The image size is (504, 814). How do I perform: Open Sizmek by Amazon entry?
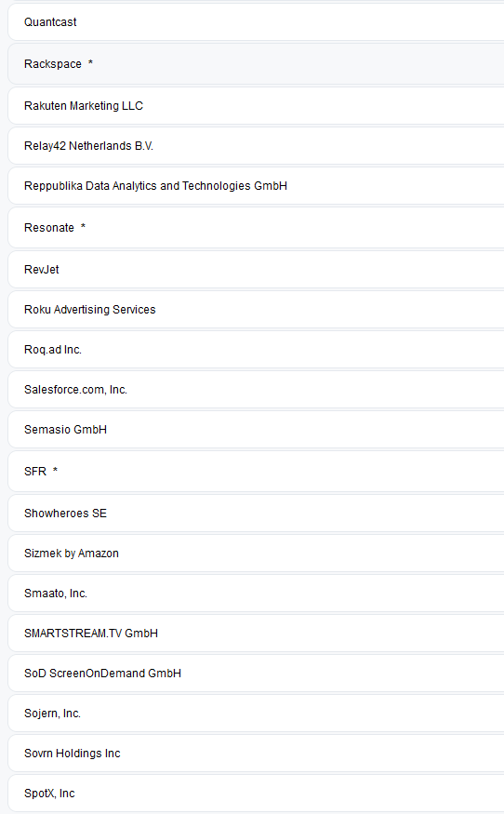pos(257,554)
